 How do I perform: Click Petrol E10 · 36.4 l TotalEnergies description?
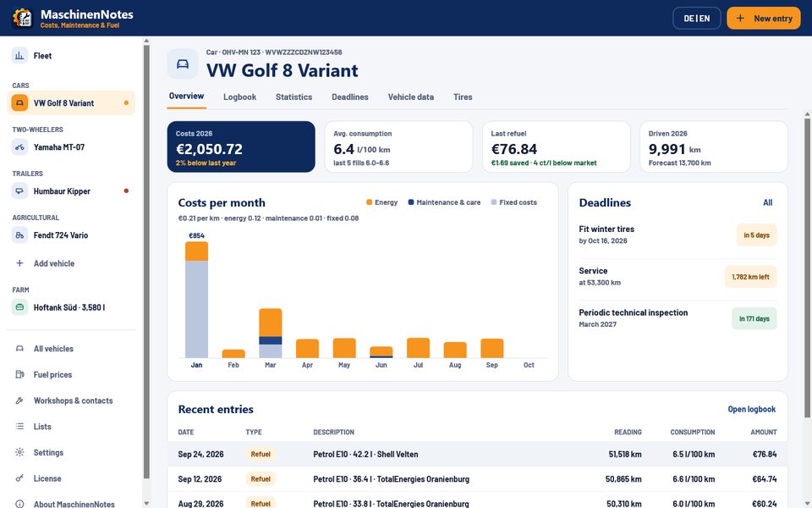[391, 479]
